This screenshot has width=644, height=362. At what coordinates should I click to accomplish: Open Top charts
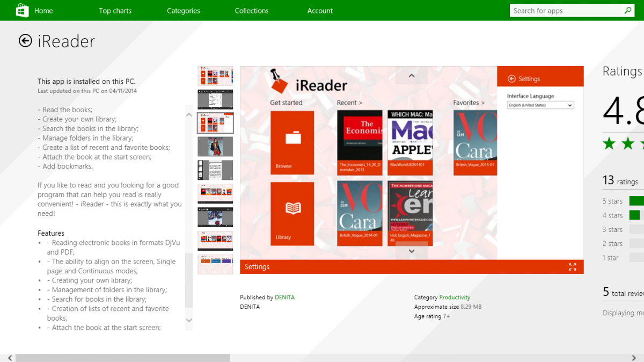click(115, 10)
